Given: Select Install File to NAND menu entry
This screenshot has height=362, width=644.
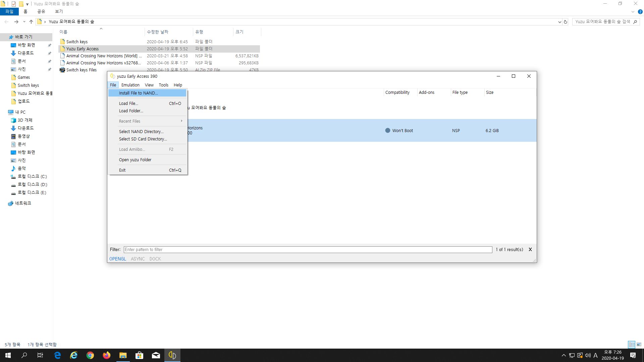Looking at the screenshot, I should pyautogui.click(x=138, y=93).
